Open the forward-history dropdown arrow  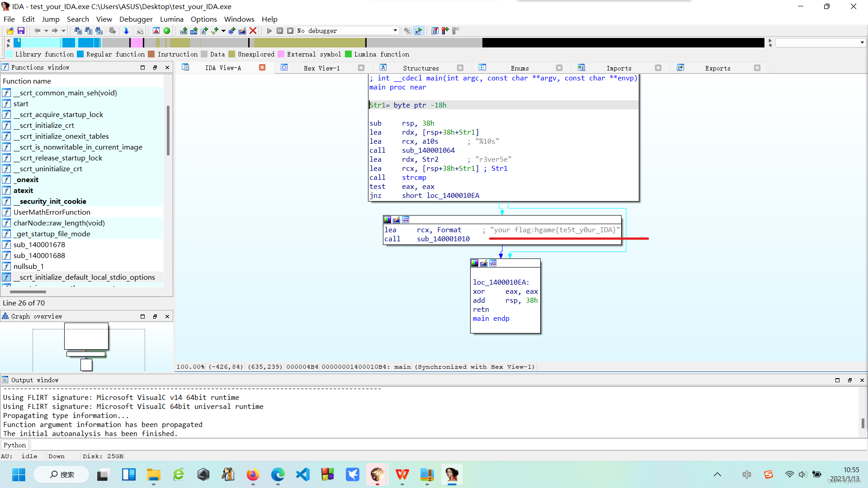[x=63, y=31]
